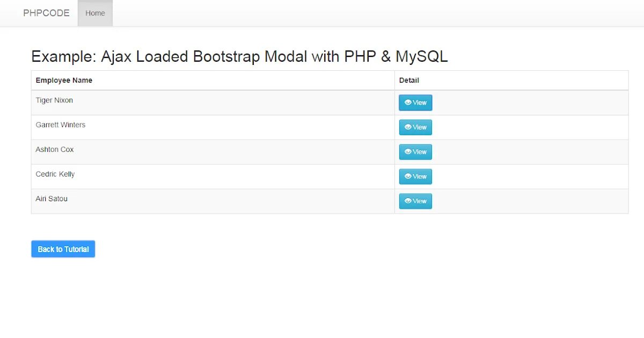Select the Garrett Winters name cell
Image resolution: width=644 pixels, height=338 pixels.
pyautogui.click(x=61, y=125)
